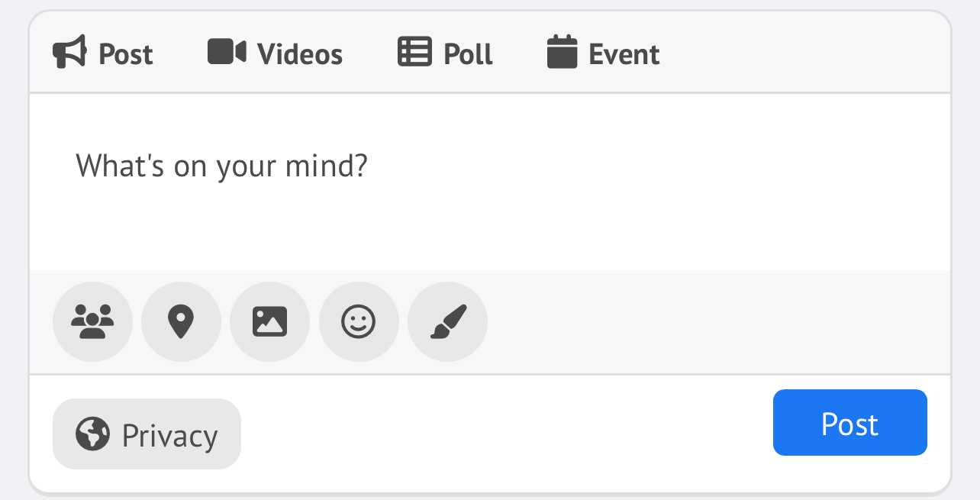
Task: Tag friends using the people icon
Action: pos(92,321)
